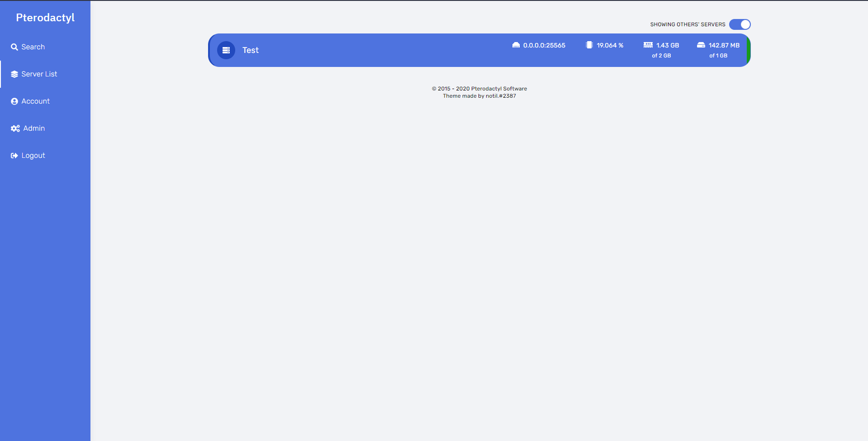This screenshot has height=441, width=868.
Task: Open the server named Test
Action: (x=251, y=50)
